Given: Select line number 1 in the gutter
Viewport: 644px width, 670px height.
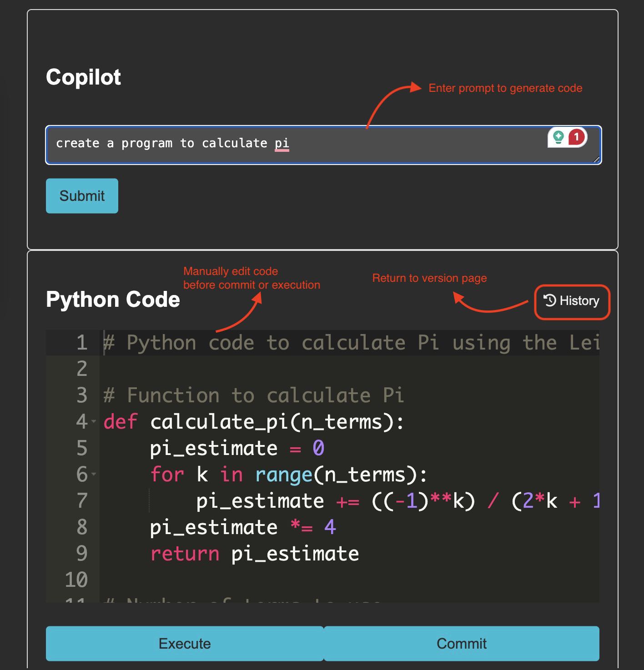Looking at the screenshot, I should click(x=82, y=343).
